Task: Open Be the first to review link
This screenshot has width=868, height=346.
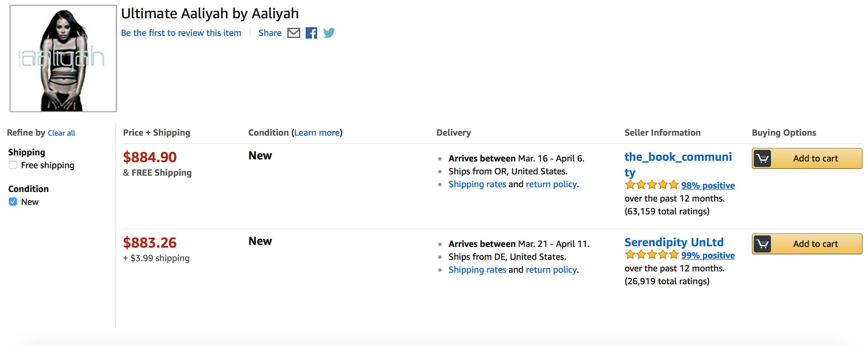Action: point(181,33)
